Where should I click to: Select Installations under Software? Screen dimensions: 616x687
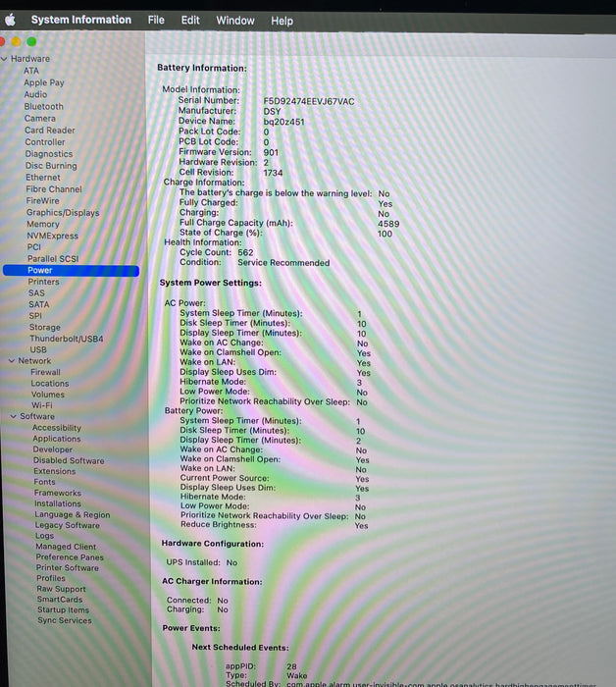tap(58, 503)
